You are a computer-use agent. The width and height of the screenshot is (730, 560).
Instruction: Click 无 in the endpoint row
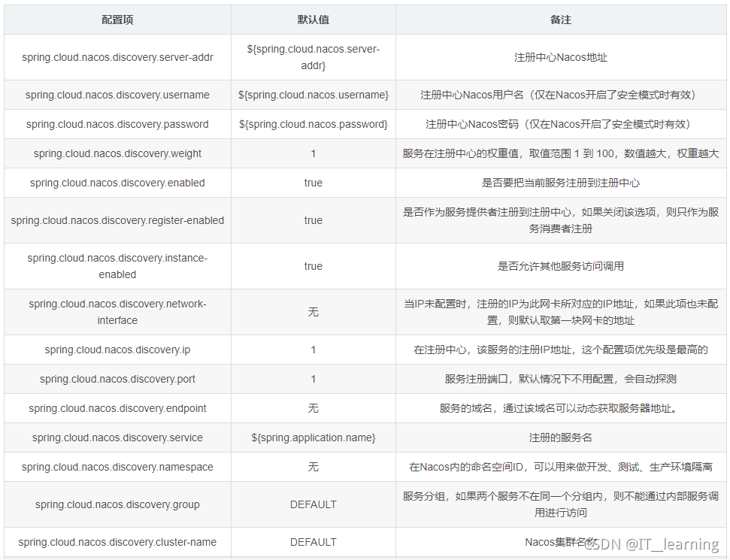point(314,408)
